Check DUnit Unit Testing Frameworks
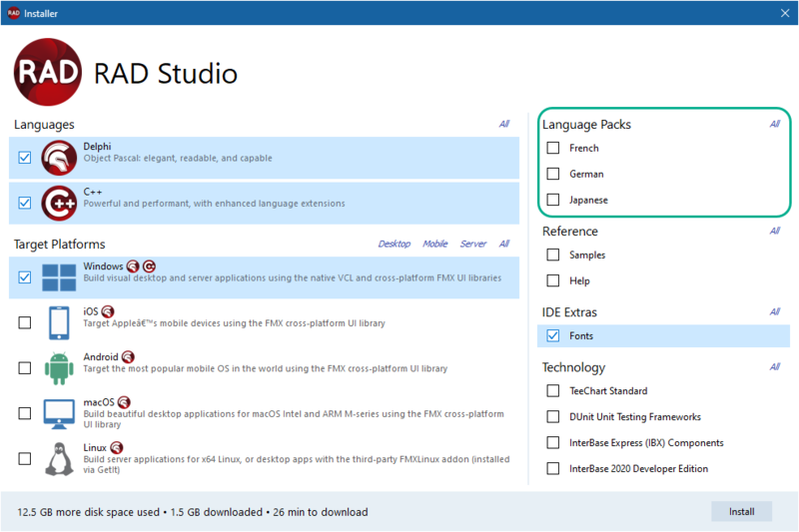 [x=553, y=417]
